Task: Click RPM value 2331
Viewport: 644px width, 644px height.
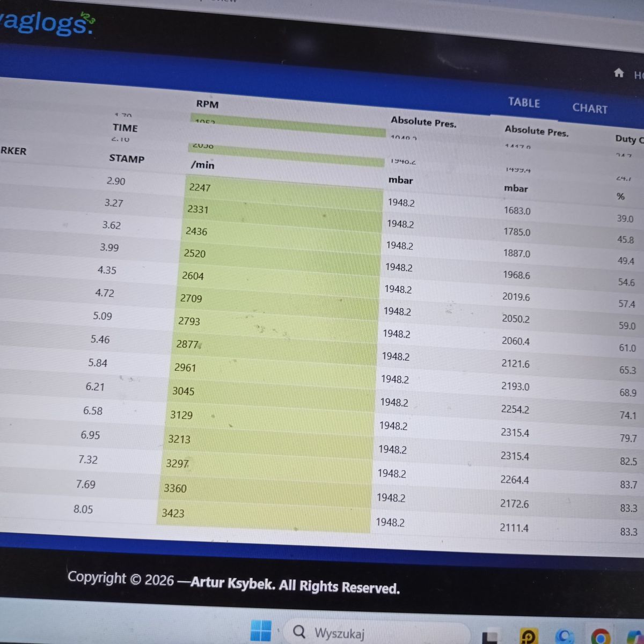Action: point(198,209)
